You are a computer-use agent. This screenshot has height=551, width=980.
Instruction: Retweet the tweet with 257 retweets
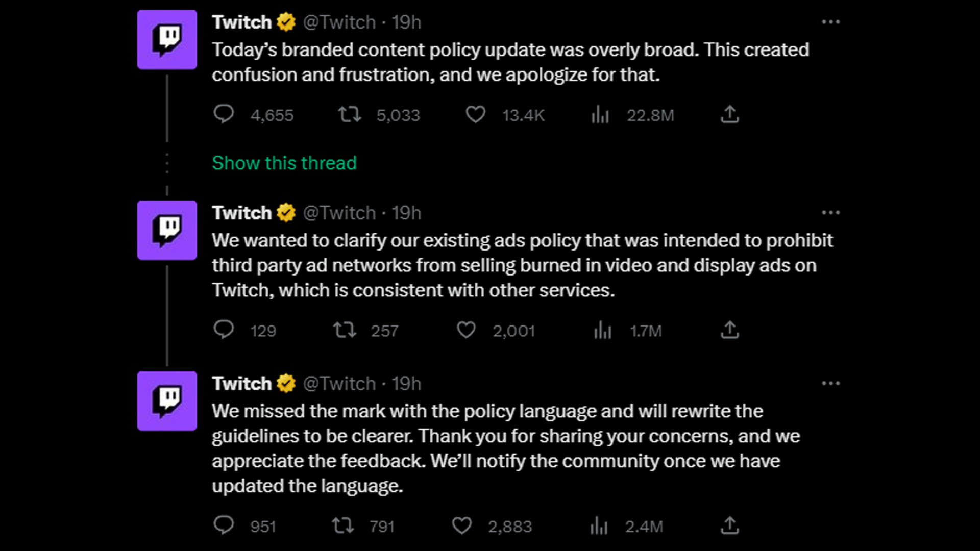point(345,330)
